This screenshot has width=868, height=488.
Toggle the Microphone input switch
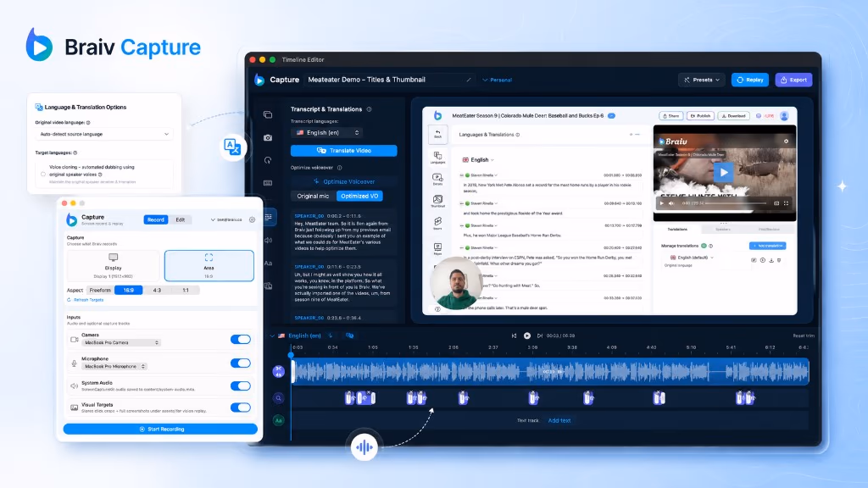pyautogui.click(x=240, y=363)
